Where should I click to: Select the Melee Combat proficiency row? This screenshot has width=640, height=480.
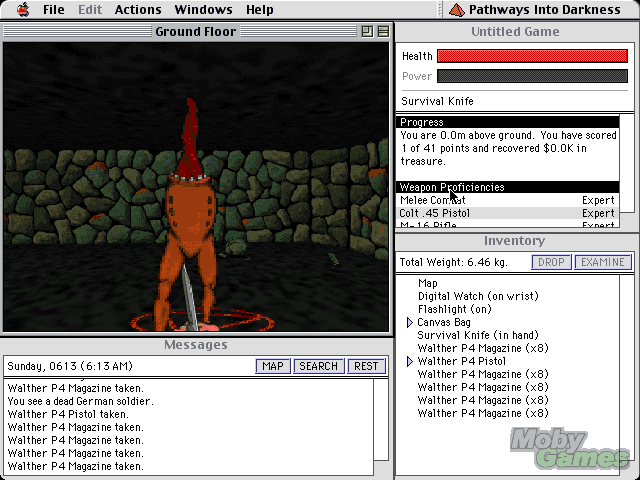coord(508,200)
